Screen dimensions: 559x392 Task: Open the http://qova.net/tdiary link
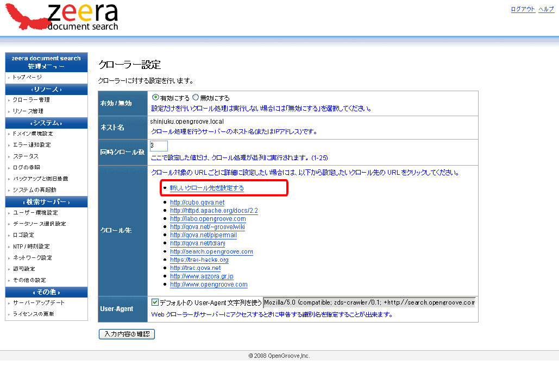point(198,243)
